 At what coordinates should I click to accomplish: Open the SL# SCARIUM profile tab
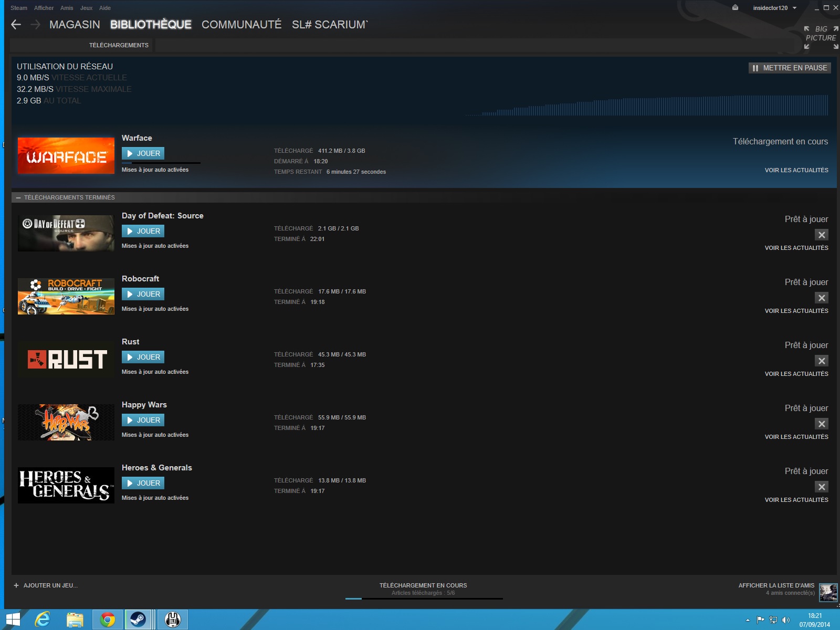[330, 25]
